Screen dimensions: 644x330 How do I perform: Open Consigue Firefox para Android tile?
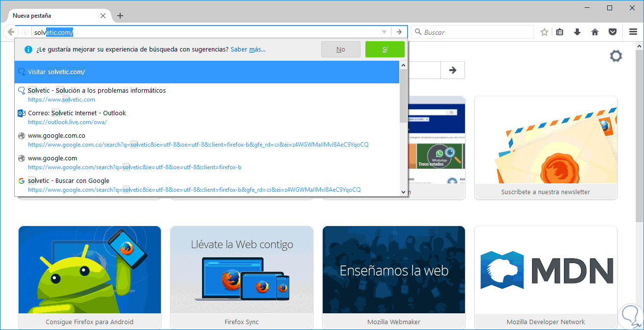click(x=90, y=278)
